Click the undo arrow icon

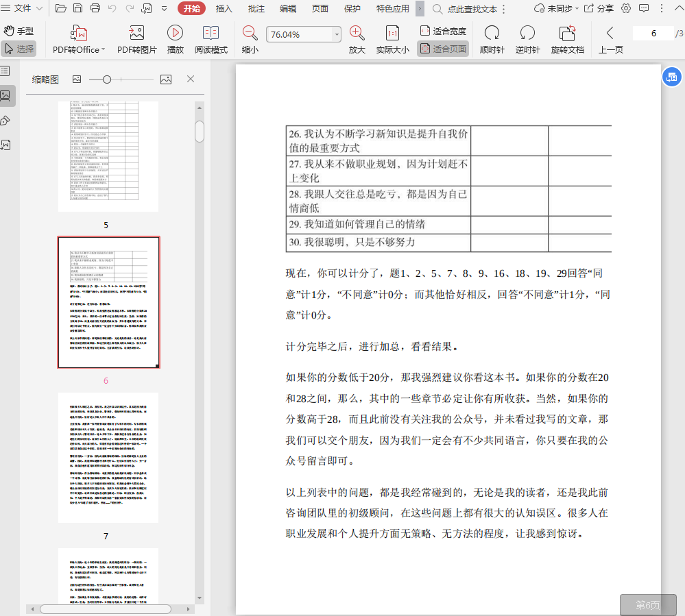112,8
